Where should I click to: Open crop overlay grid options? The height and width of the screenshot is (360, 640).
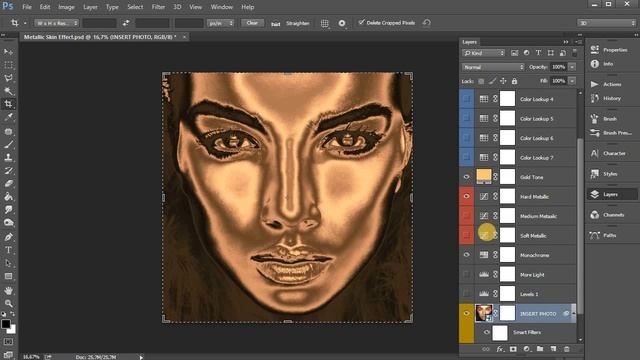click(324, 23)
